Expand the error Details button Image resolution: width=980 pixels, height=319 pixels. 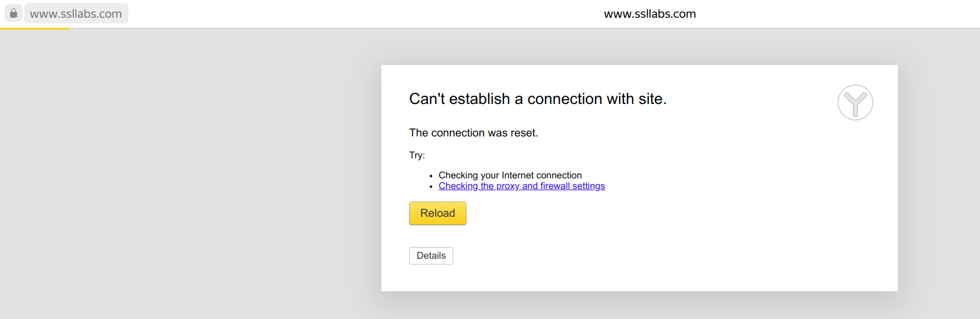pyautogui.click(x=431, y=256)
